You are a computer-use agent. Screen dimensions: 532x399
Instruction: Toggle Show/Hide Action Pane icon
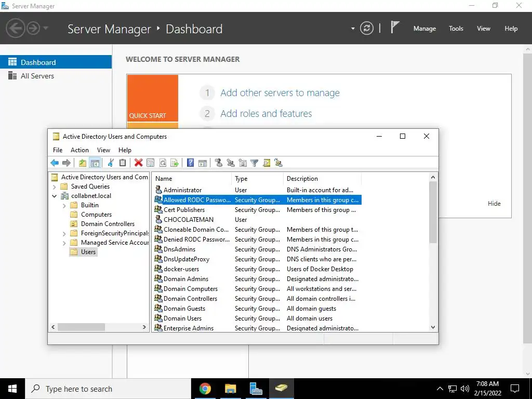pyautogui.click(x=203, y=163)
